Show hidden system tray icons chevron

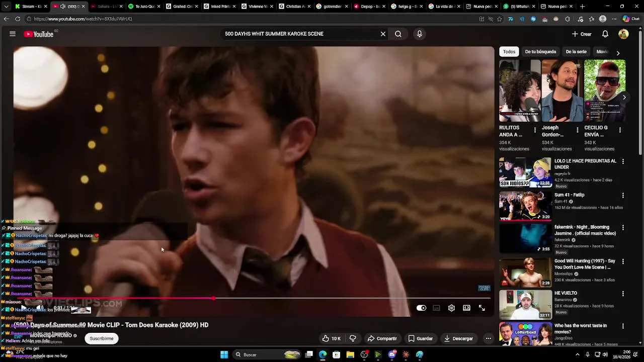(x=578, y=354)
